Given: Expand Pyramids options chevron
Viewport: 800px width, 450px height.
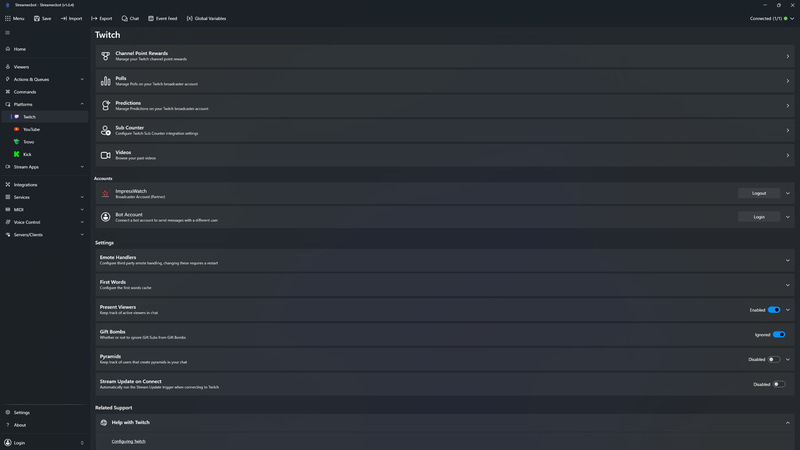Looking at the screenshot, I should [788, 359].
